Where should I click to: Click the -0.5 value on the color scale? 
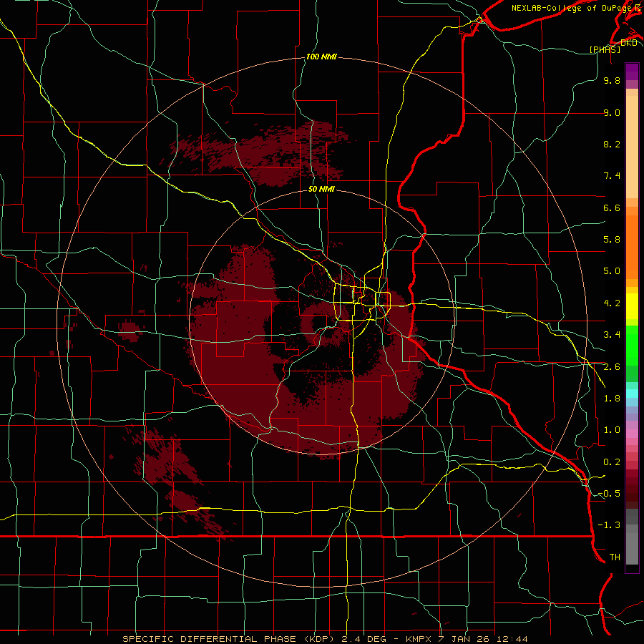point(609,494)
